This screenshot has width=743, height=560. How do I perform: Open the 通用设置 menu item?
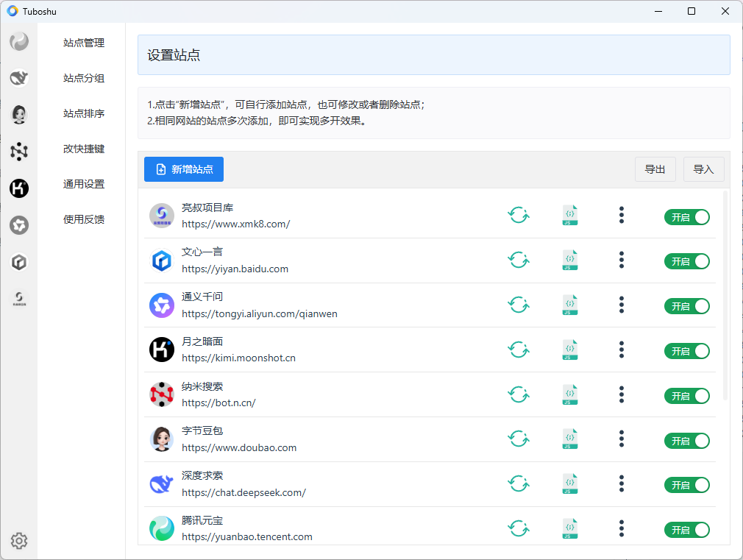pyautogui.click(x=84, y=184)
